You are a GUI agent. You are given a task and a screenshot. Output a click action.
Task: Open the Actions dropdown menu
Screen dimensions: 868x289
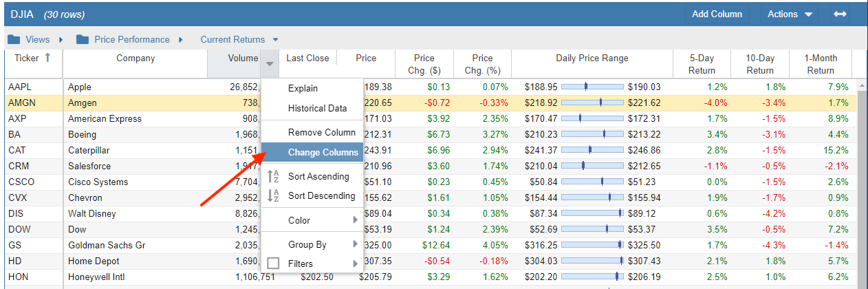pyautogui.click(x=790, y=14)
